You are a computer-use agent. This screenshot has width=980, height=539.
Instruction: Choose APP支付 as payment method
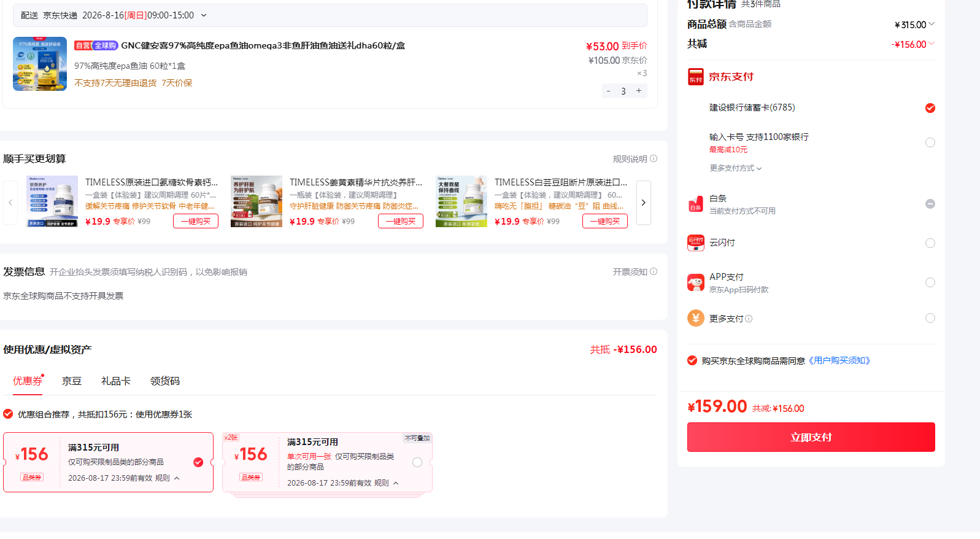(x=930, y=282)
